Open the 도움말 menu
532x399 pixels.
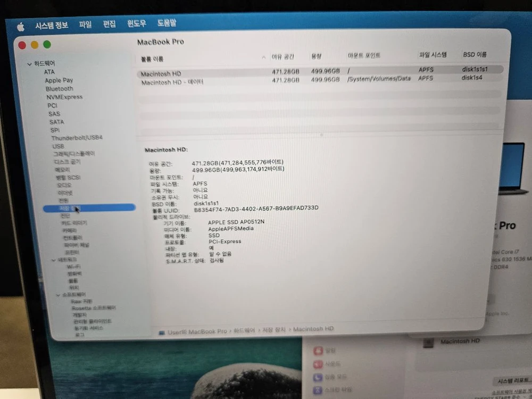(x=167, y=23)
